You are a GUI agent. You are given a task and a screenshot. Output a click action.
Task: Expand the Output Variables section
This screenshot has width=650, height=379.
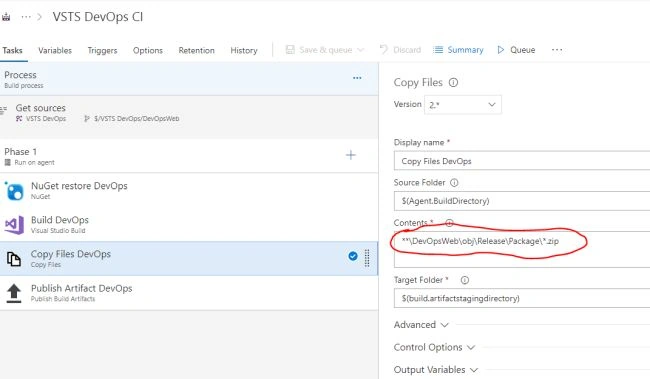tap(436, 369)
